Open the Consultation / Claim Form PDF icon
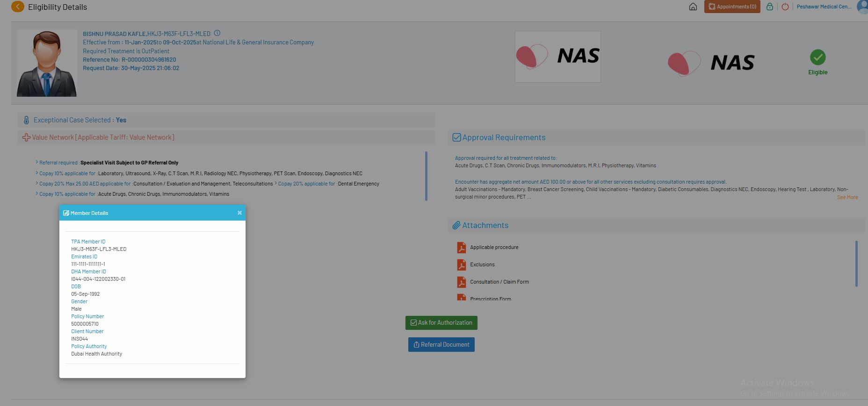This screenshot has height=406, width=868. [462, 282]
